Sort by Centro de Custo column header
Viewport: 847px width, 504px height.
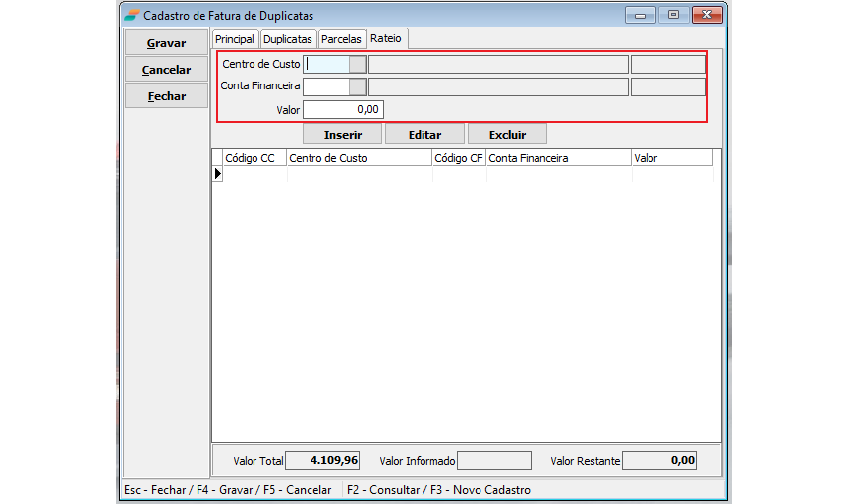coord(359,157)
